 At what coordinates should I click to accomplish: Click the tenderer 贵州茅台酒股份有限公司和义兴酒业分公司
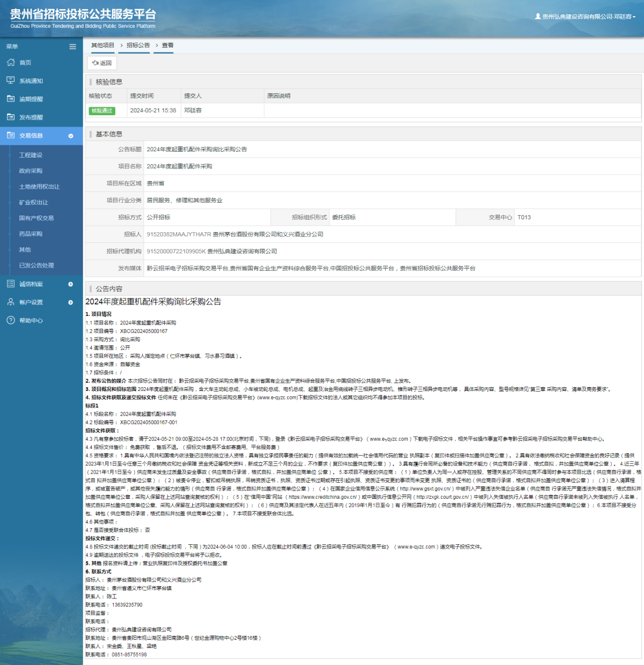tap(268, 234)
